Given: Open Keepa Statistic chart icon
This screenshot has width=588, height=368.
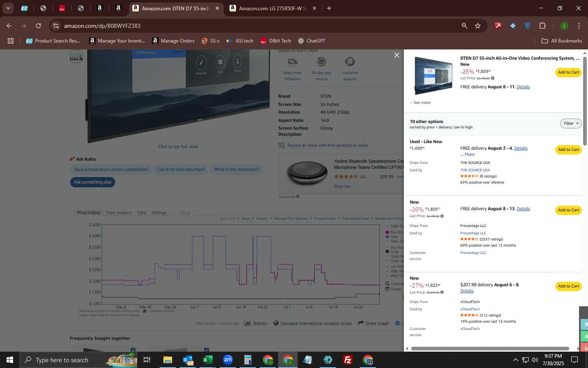Looking at the screenshot, I should pos(247,323).
